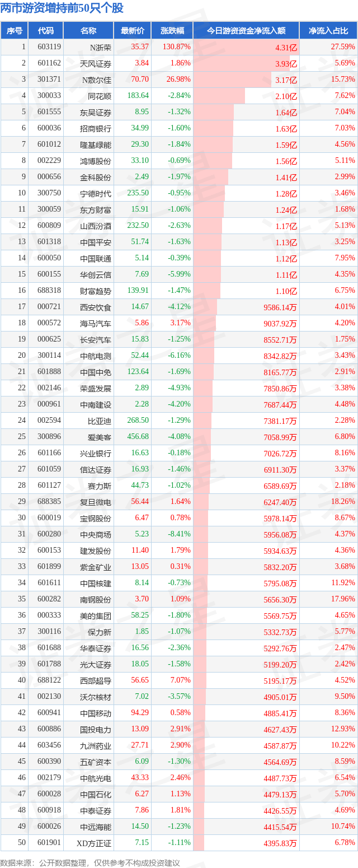
Task: Select the 4.31亿 net inflow bar
Action: point(246,47)
